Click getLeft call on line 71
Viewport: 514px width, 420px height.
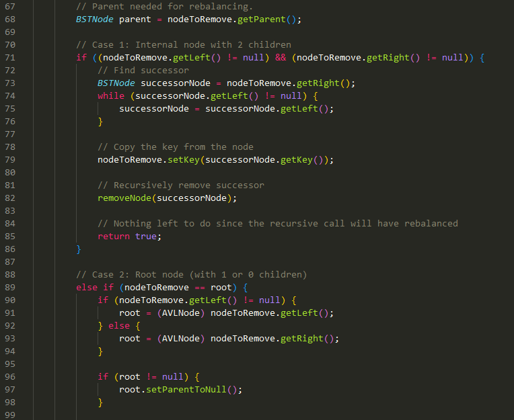(192, 58)
